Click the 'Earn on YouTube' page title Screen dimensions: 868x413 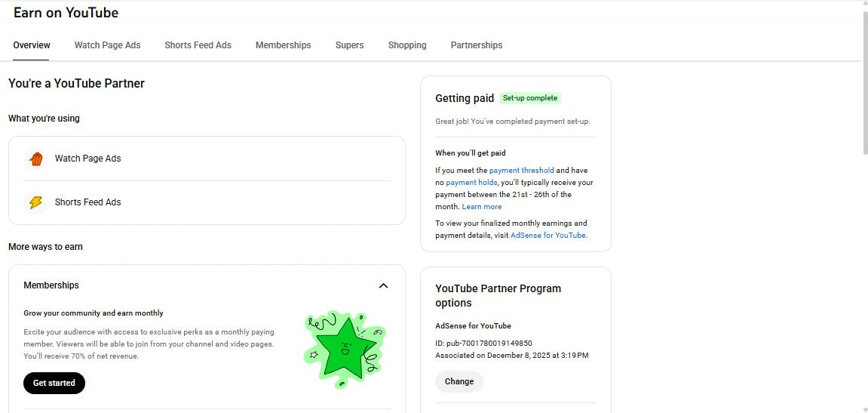point(66,13)
